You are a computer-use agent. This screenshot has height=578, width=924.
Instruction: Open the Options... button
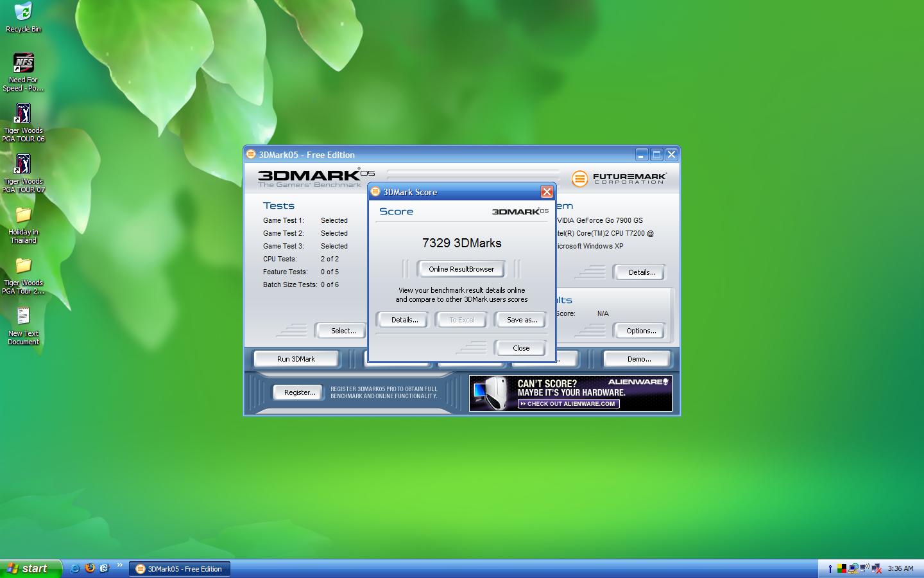pos(641,331)
